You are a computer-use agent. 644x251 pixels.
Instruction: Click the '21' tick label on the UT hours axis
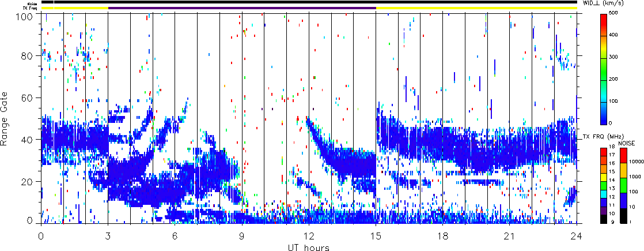[510, 236]
